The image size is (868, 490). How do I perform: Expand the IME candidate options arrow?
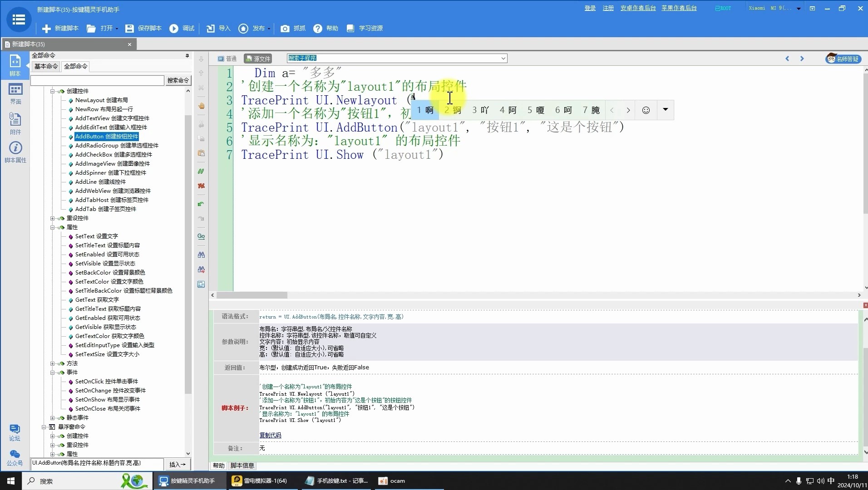pos(666,110)
